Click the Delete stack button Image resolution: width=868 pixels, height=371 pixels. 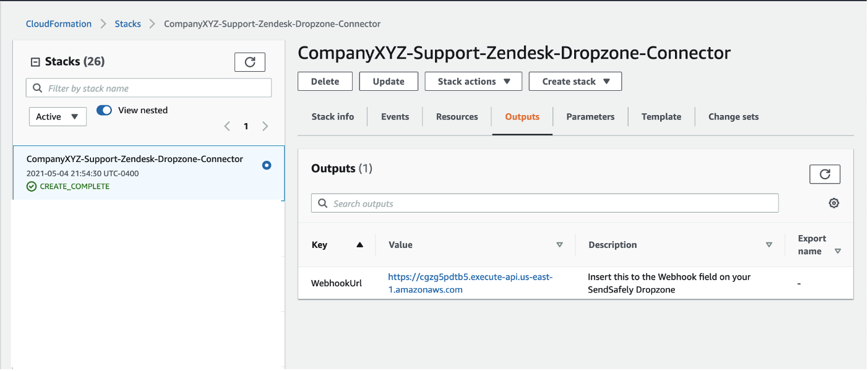point(325,82)
